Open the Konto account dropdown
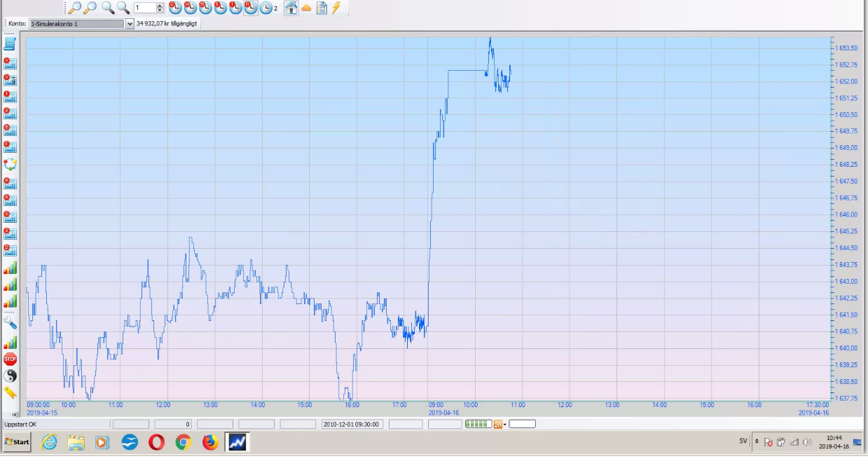 pos(130,24)
